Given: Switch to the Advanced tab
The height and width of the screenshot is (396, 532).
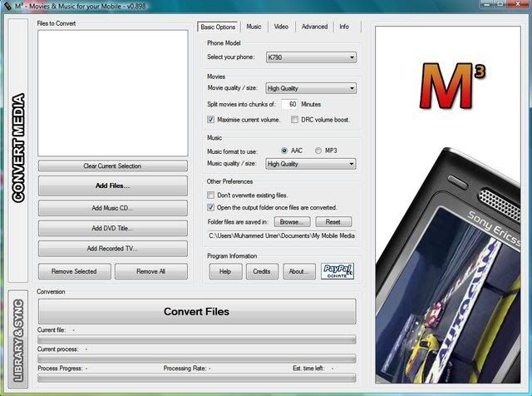Looking at the screenshot, I should point(314,27).
